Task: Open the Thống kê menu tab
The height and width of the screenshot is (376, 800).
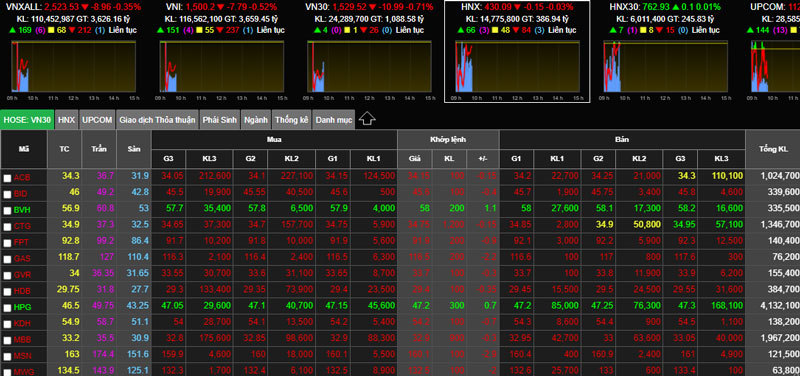Action: pos(291,120)
